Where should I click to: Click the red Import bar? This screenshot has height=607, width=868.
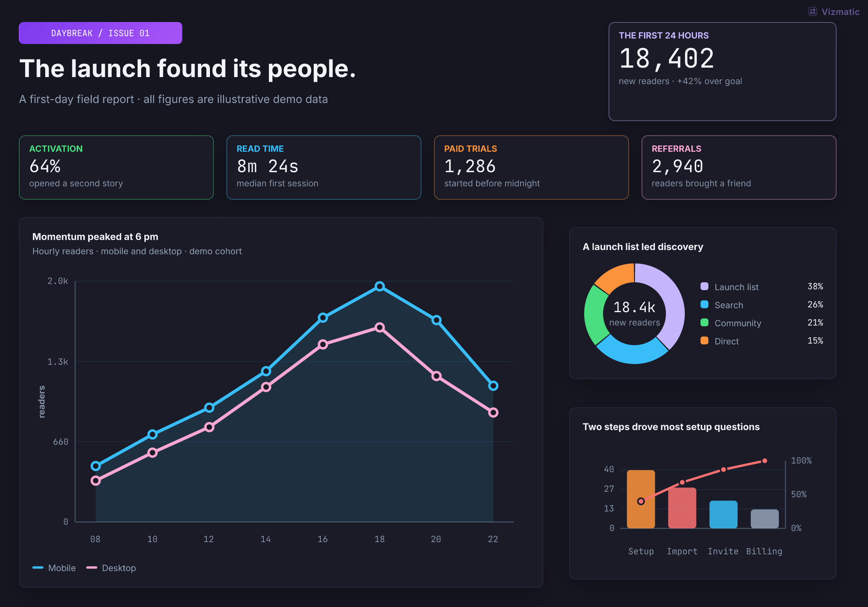click(682, 508)
